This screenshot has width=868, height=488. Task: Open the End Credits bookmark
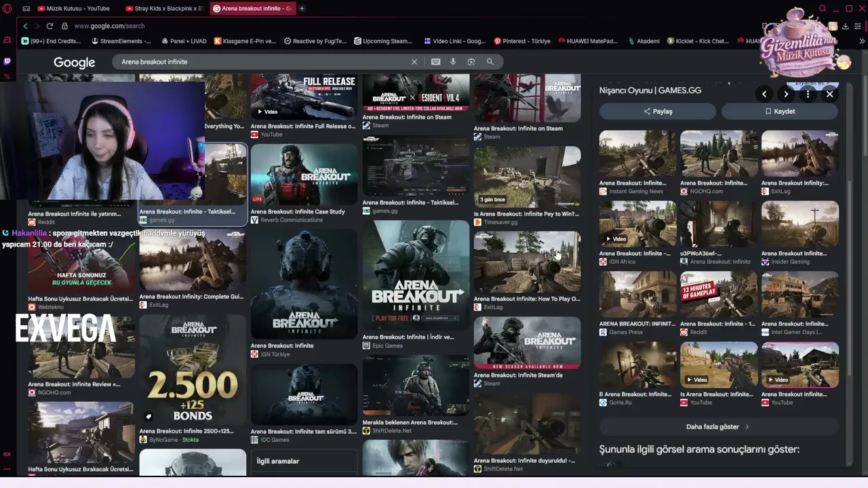point(52,41)
